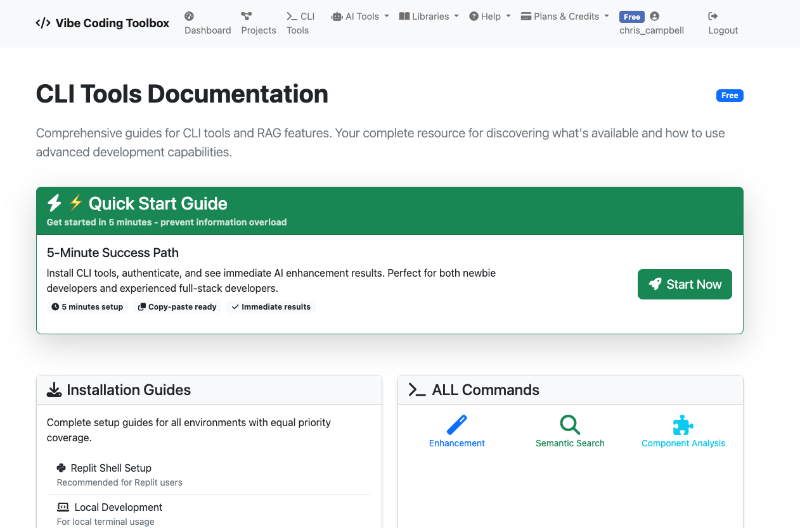Viewport: 800px width, 528px height.
Task: Open the Dashboard nav icon
Action: click(x=190, y=16)
